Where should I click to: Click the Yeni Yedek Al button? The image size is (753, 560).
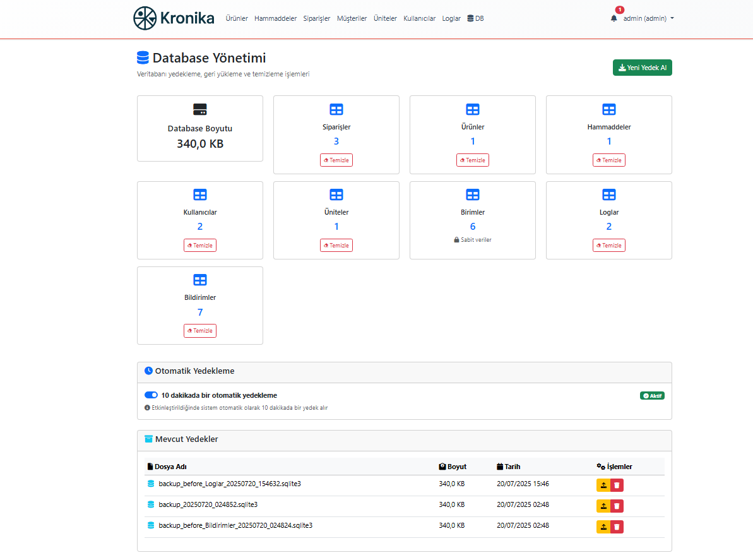pos(642,68)
